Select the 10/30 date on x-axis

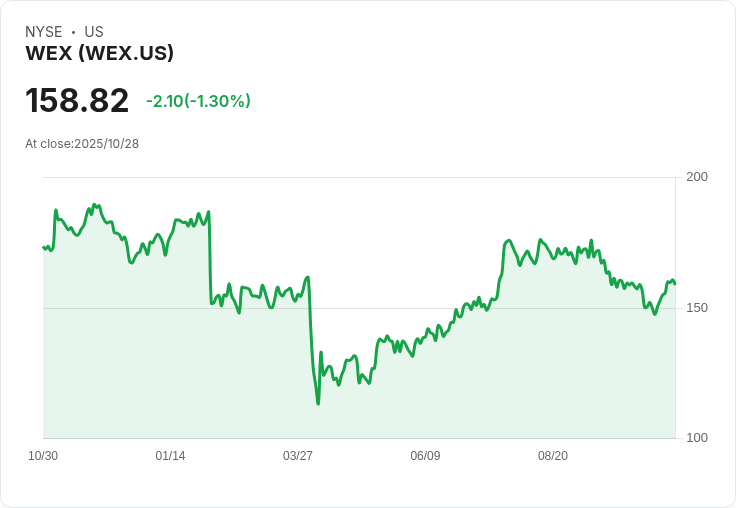click(x=43, y=456)
